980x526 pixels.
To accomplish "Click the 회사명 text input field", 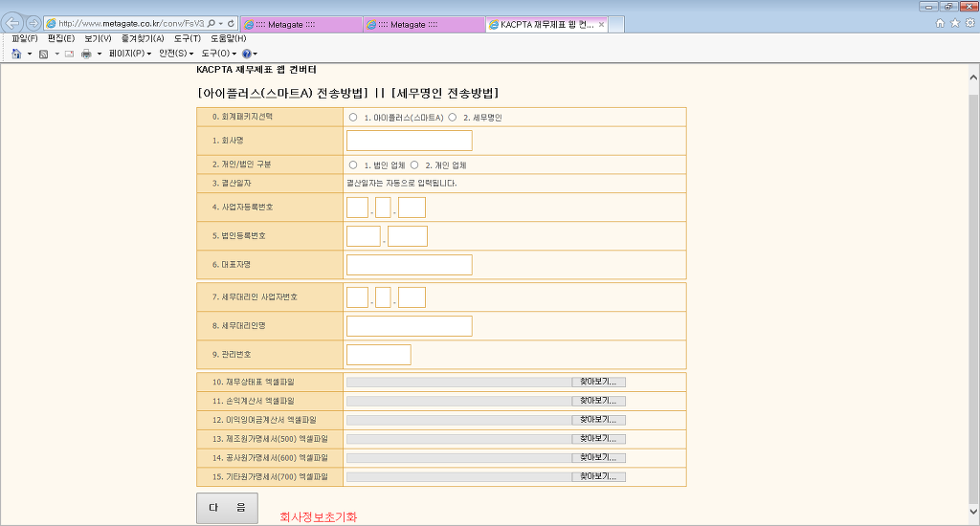I will [x=409, y=141].
